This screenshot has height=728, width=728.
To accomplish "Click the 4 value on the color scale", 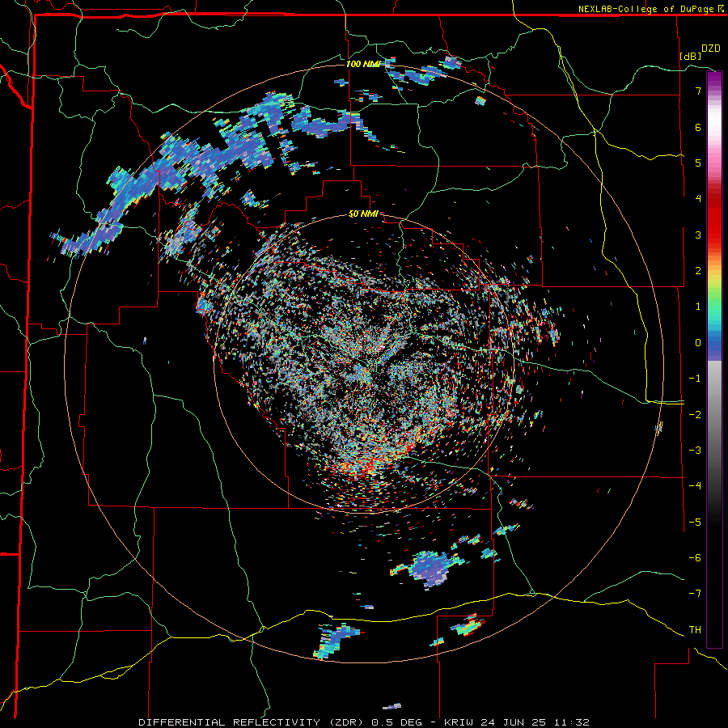I will pyautogui.click(x=698, y=198).
